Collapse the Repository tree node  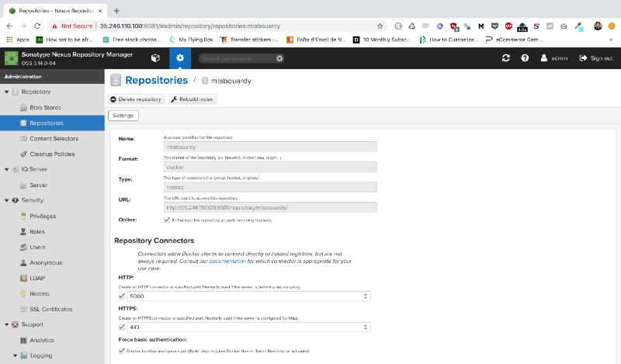pos(6,92)
